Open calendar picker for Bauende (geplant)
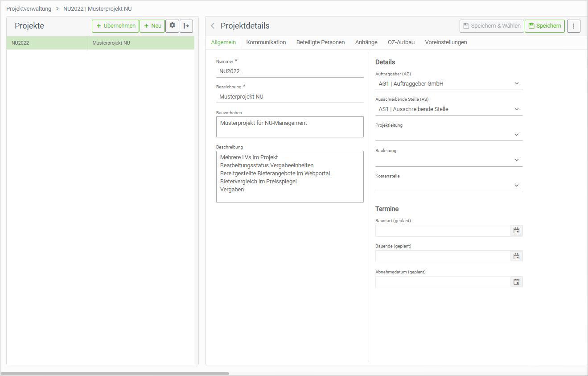588x376 pixels. click(x=516, y=256)
